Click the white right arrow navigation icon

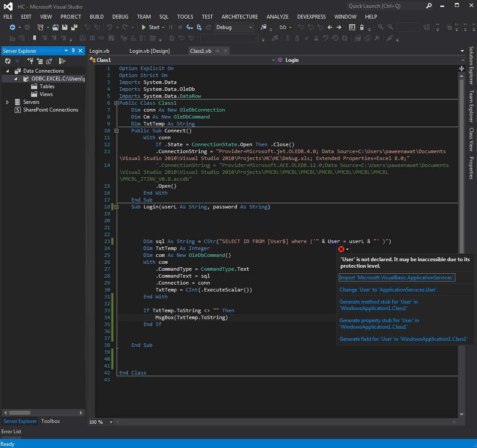coord(339,27)
